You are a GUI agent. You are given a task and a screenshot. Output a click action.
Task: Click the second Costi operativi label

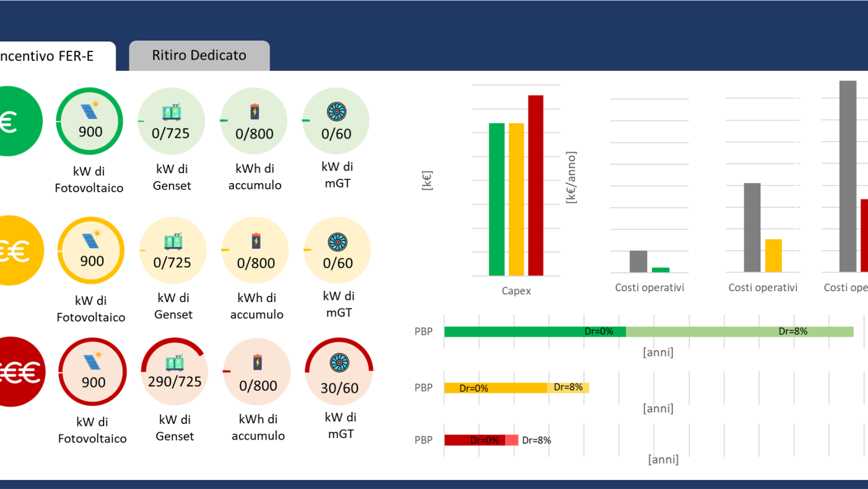pos(763,288)
